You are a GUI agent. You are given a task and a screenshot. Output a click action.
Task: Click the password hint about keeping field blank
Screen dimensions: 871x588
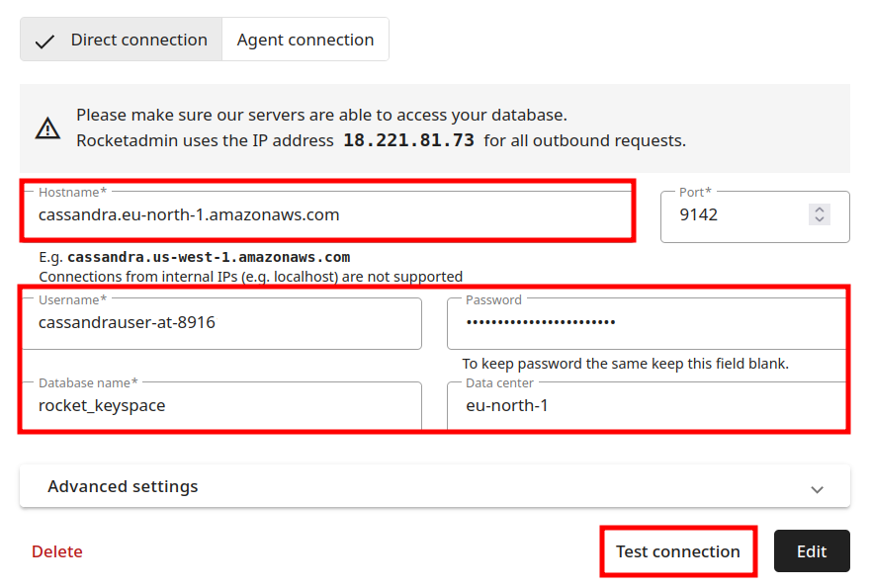tap(625, 364)
